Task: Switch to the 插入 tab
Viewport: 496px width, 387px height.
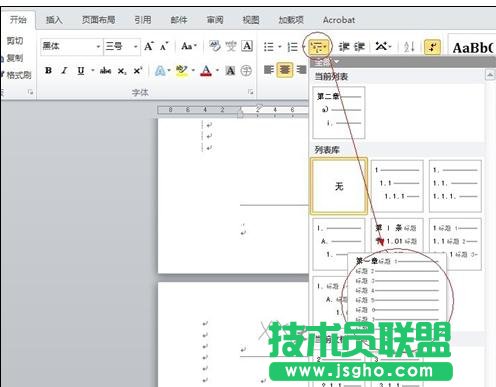Action: coord(54,20)
